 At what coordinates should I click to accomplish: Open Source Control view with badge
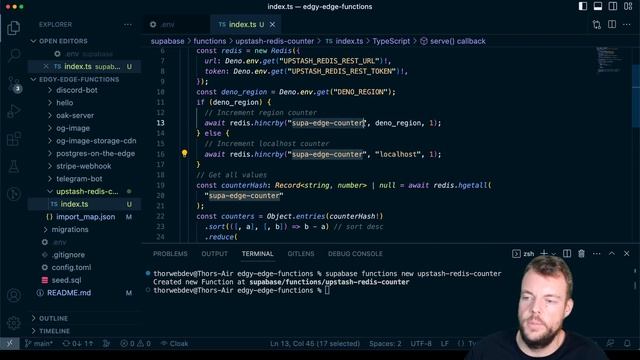click(14, 84)
